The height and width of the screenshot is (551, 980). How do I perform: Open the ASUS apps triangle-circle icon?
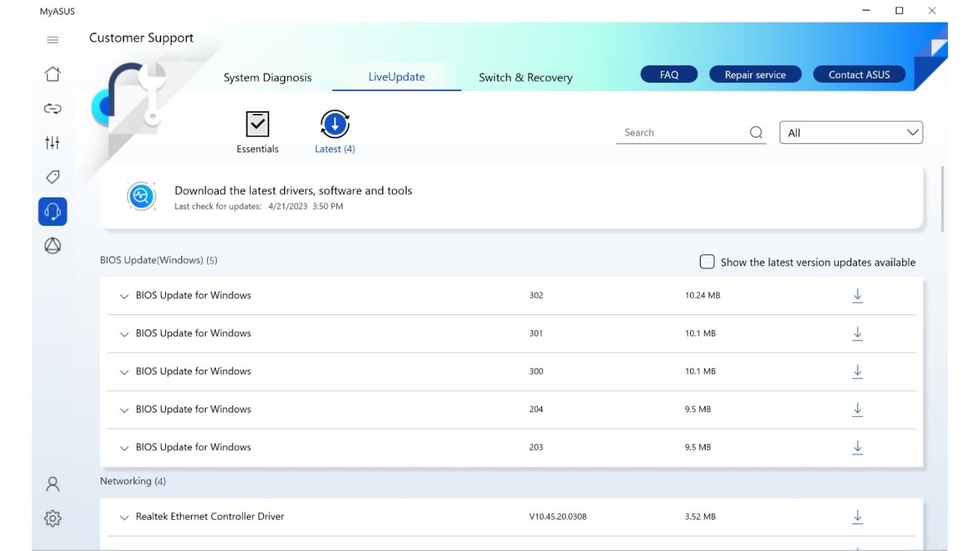click(x=53, y=246)
